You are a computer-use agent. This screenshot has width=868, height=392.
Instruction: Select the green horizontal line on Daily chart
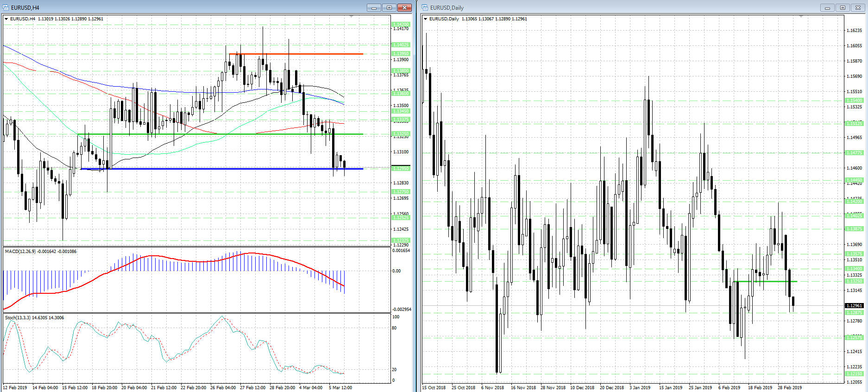click(765, 281)
